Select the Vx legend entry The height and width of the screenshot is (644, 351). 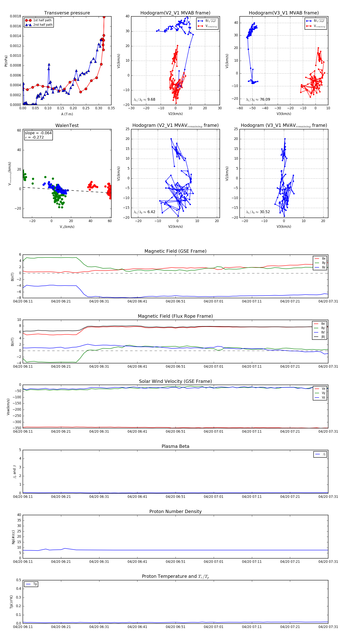pyautogui.click(x=320, y=389)
